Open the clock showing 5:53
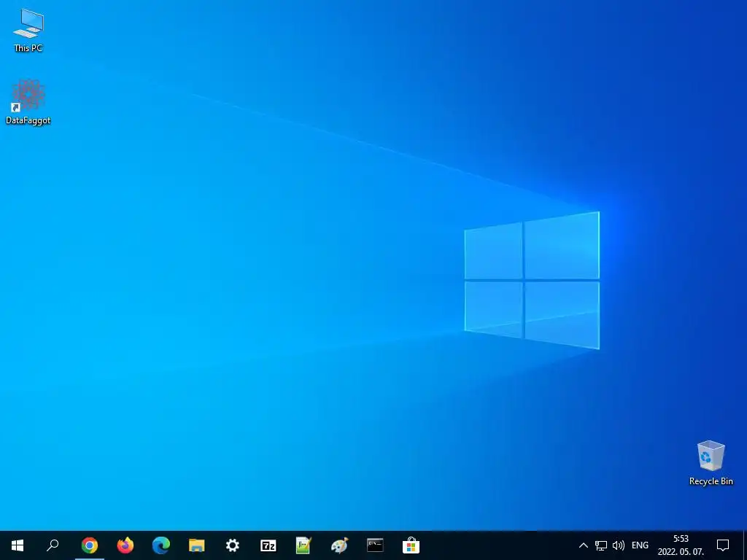747x560 pixels. [x=681, y=545]
